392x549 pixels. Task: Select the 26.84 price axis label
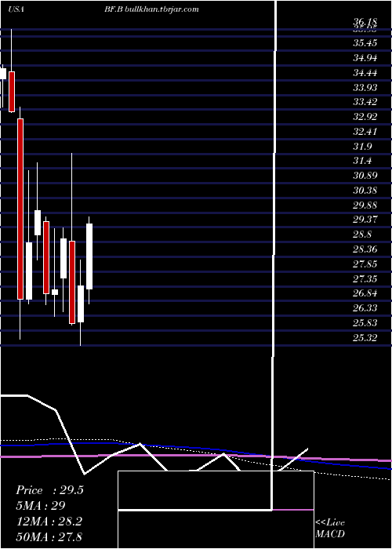point(365,293)
